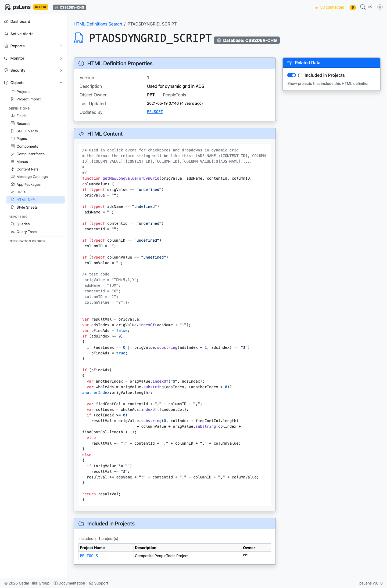Screen dimensions: 387x588
Task: Click the Components grid icon
Action: pyautogui.click(x=12, y=146)
